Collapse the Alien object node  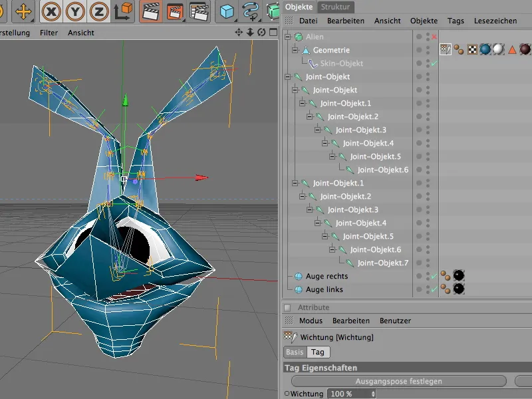pyautogui.click(x=288, y=37)
